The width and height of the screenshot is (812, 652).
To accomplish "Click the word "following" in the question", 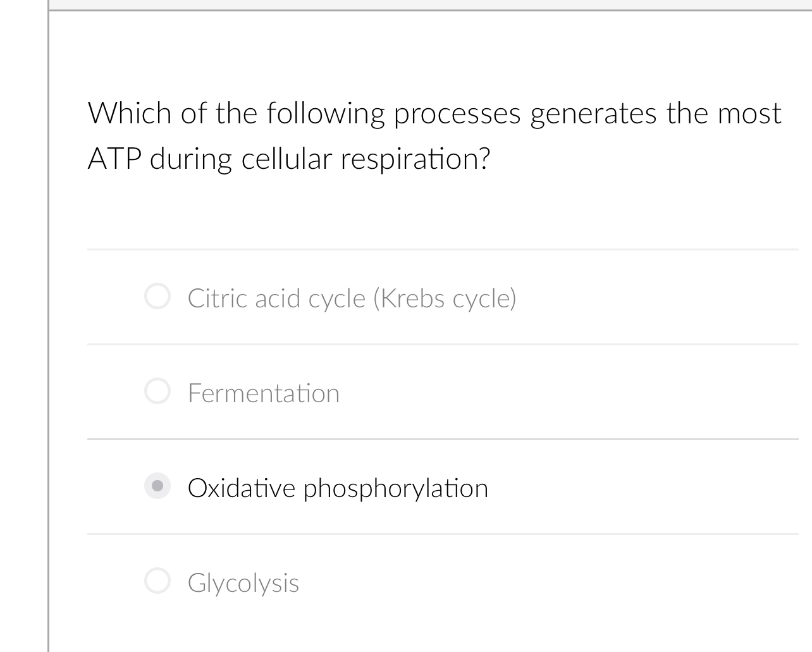I will [x=325, y=114].
